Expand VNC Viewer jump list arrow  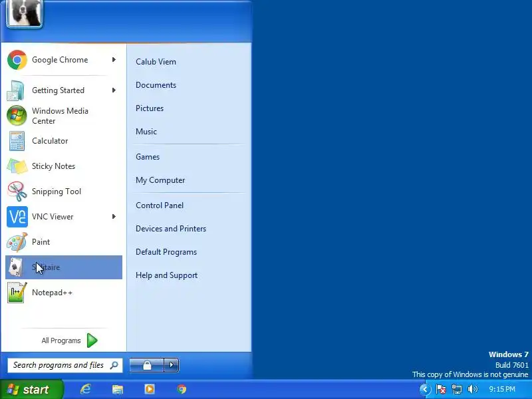[x=114, y=217]
